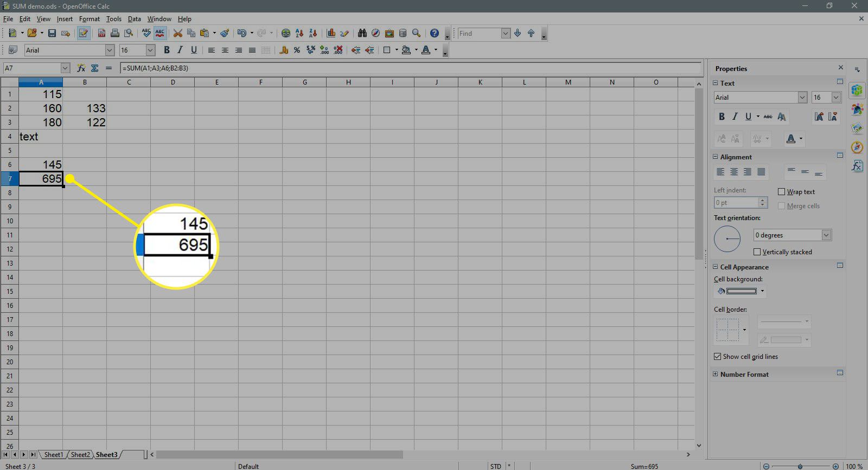The width and height of the screenshot is (868, 470).
Task: Open the sidebar font size dropdown
Action: [836, 98]
